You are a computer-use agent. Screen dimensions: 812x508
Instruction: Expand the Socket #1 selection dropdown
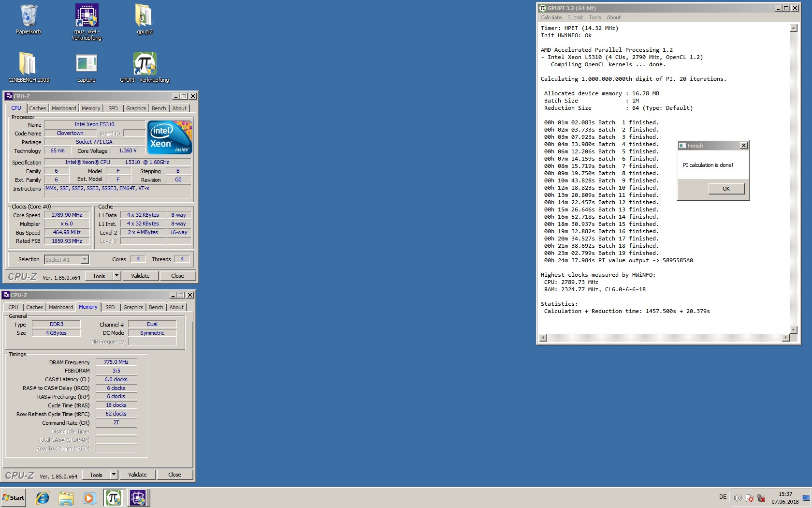[85, 260]
